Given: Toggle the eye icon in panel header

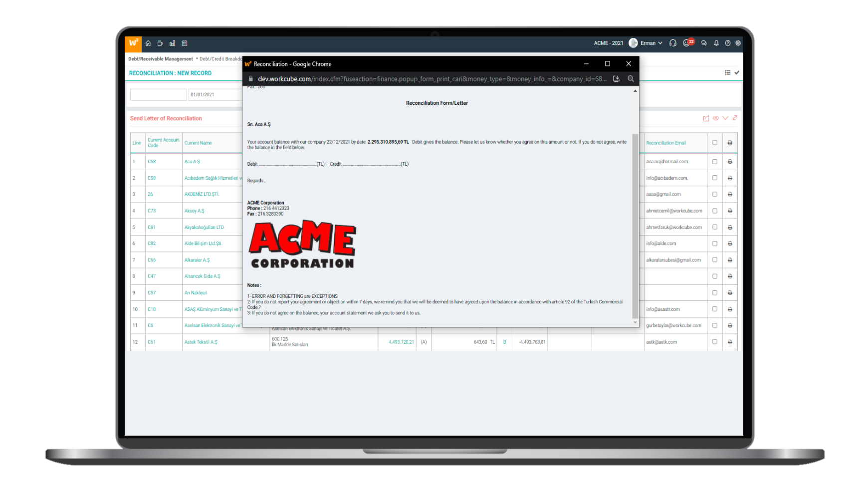Looking at the screenshot, I should point(716,118).
